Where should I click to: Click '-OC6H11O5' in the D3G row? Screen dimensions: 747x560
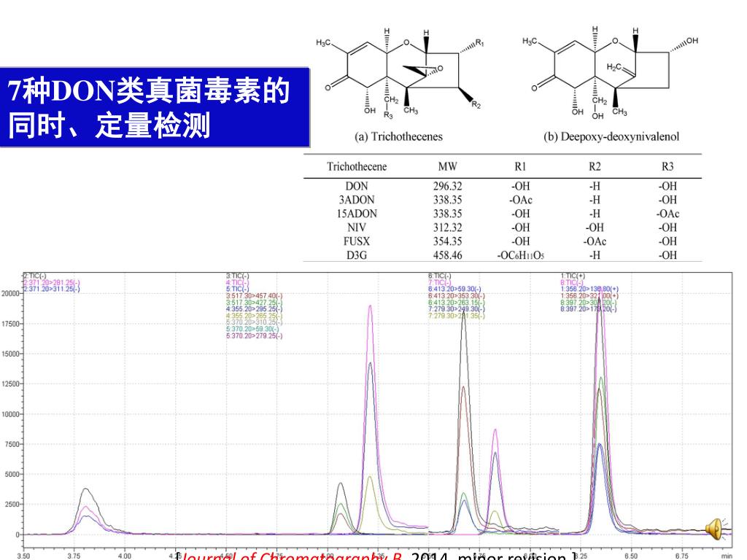coord(520,255)
